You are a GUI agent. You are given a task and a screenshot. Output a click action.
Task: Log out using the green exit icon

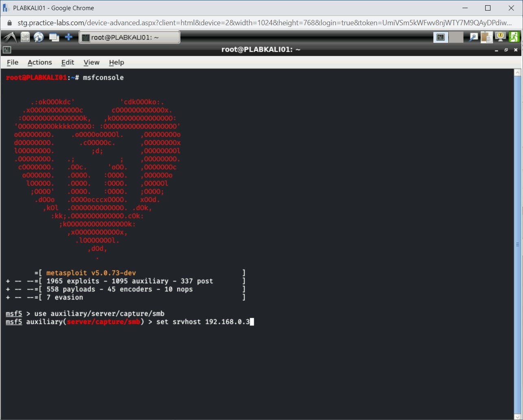pyautogui.click(x=514, y=37)
